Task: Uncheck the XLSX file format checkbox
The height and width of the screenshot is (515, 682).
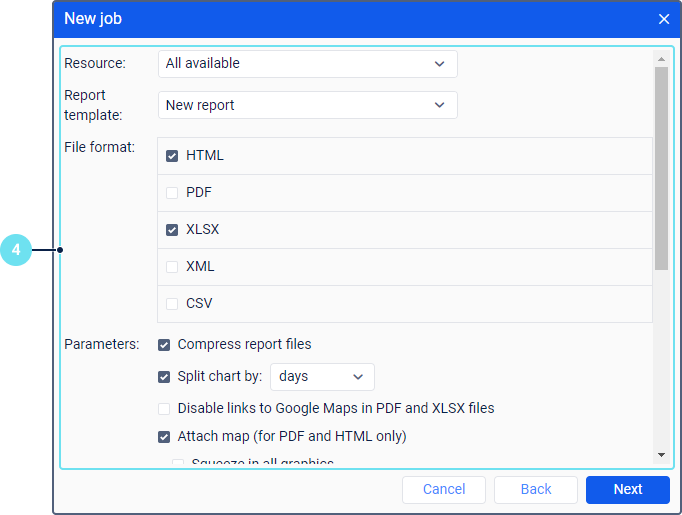Action: [x=172, y=230]
